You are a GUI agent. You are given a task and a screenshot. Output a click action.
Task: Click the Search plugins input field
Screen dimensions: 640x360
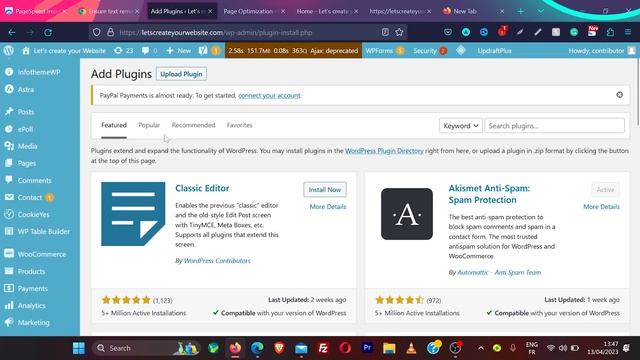click(554, 126)
